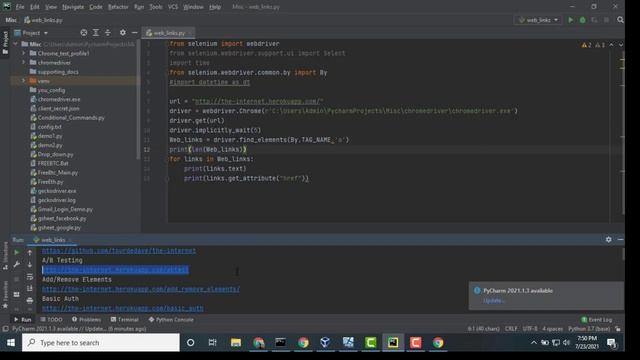Click the CRLF line separator widget
The height and width of the screenshot is (360, 640).
(511, 329)
